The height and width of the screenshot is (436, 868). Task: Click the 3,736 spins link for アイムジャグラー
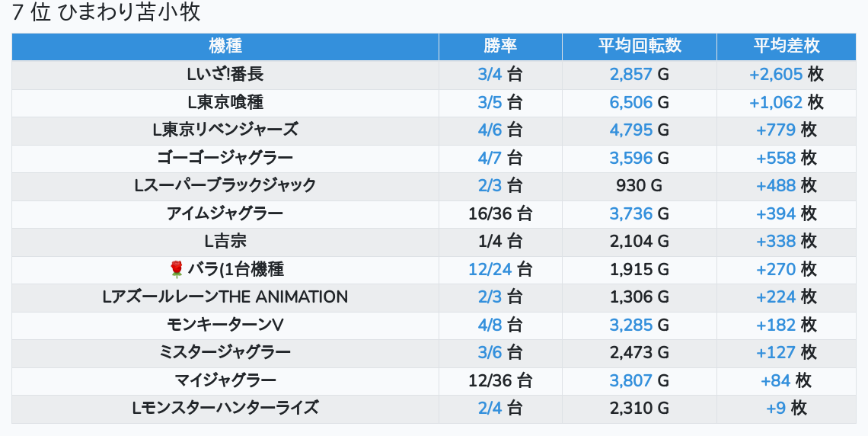[630, 213]
